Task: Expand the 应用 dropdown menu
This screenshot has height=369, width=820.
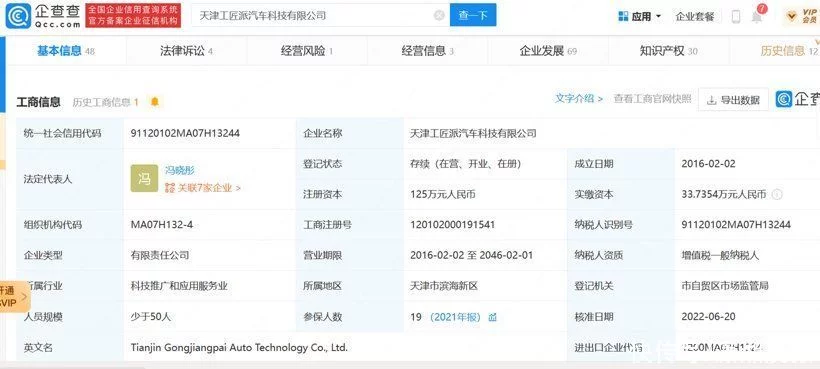Action: pos(639,16)
